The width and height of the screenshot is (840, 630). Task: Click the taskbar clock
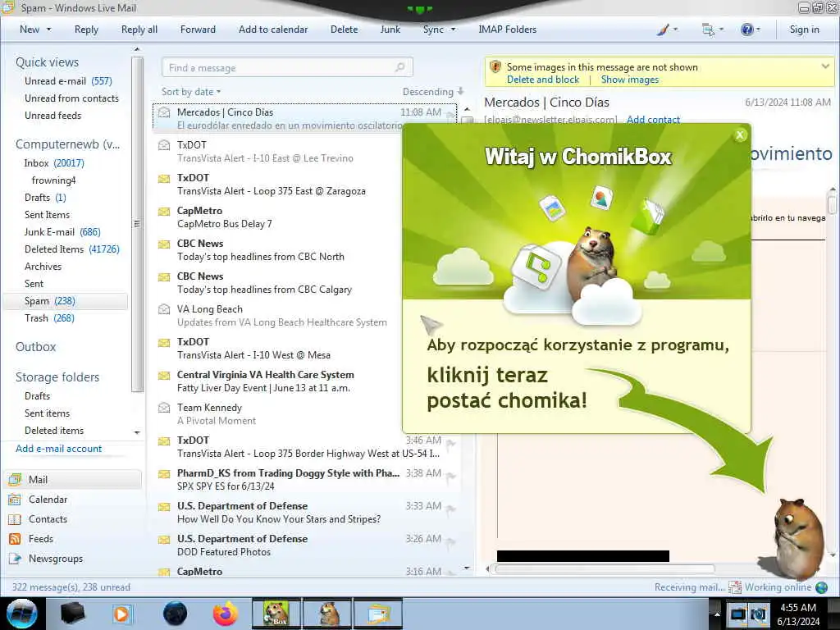798,614
